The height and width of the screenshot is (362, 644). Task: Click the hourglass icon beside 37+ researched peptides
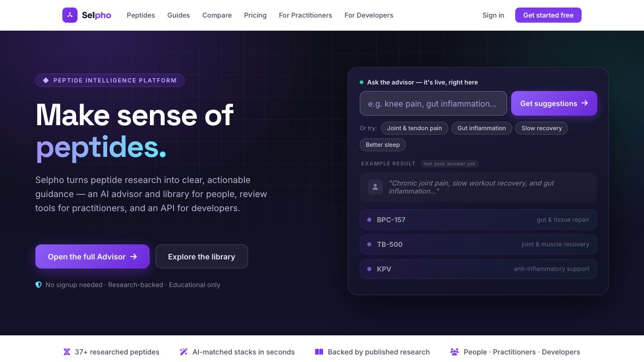pos(67,352)
